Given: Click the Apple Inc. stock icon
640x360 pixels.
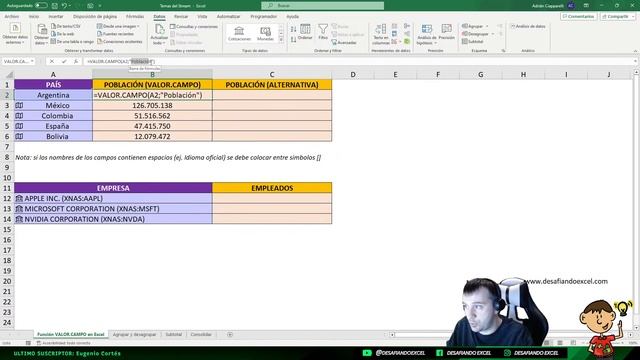Looking at the screenshot, I should tap(19, 198).
